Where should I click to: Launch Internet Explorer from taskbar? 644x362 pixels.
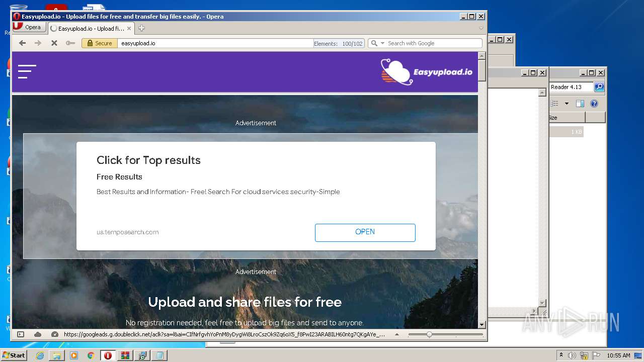point(40,355)
